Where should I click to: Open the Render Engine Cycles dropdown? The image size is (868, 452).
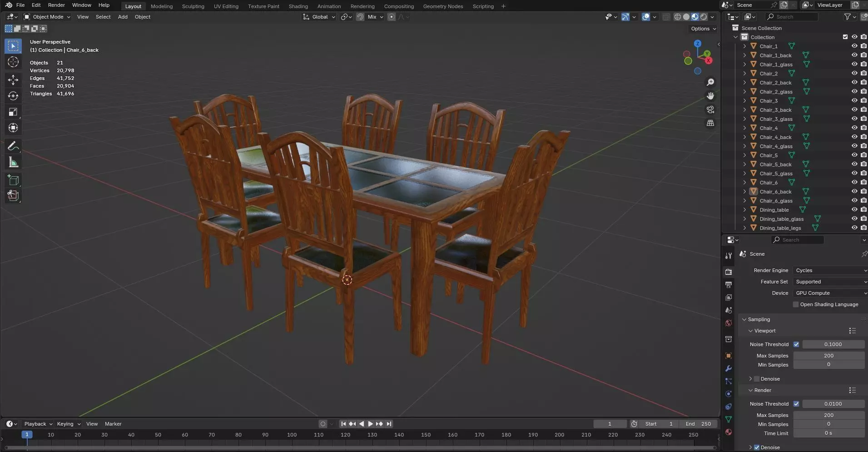pos(830,270)
